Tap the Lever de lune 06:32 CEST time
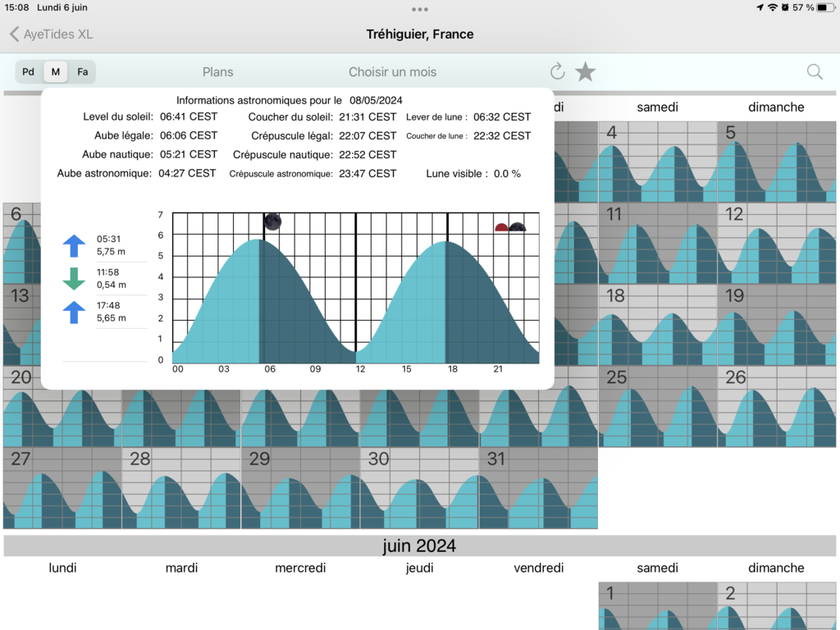The width and height of the screenshot is (840, 630). tap(502, 116)
